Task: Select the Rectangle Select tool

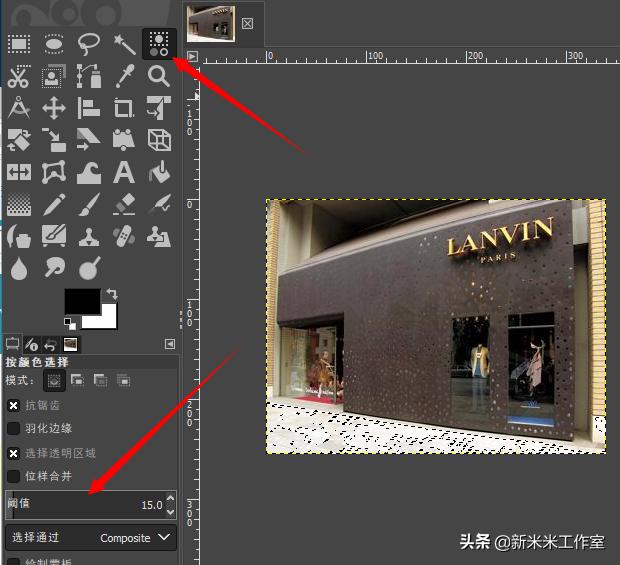Action: [19, 43]
